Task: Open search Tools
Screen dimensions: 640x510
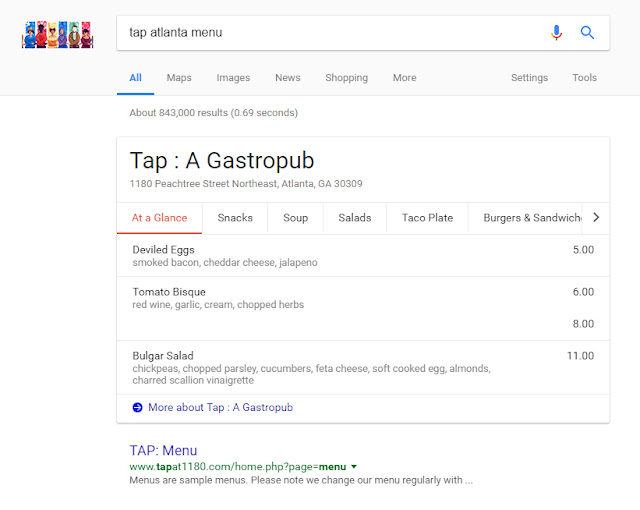Action: click(x=584, y=78)
